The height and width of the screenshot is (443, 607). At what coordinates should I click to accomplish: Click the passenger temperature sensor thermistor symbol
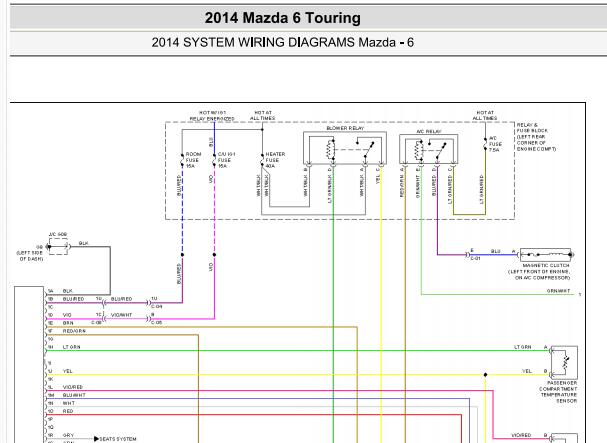564,362
